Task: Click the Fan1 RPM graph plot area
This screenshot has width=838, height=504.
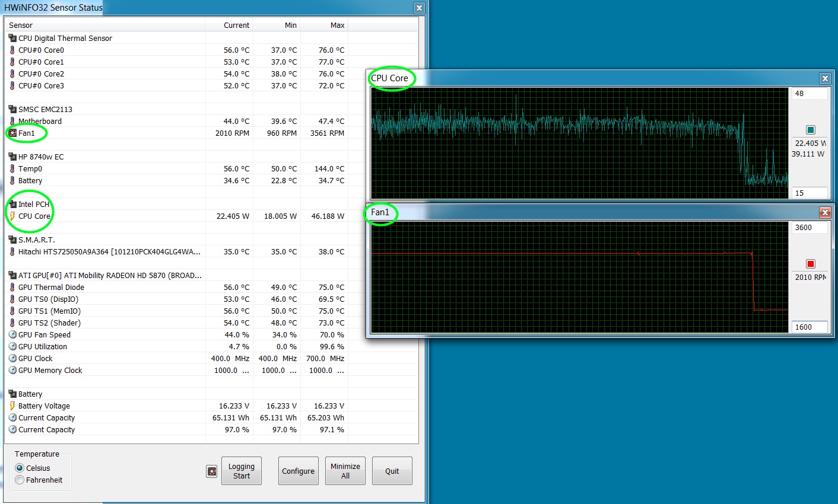Action: coord(580,277)
